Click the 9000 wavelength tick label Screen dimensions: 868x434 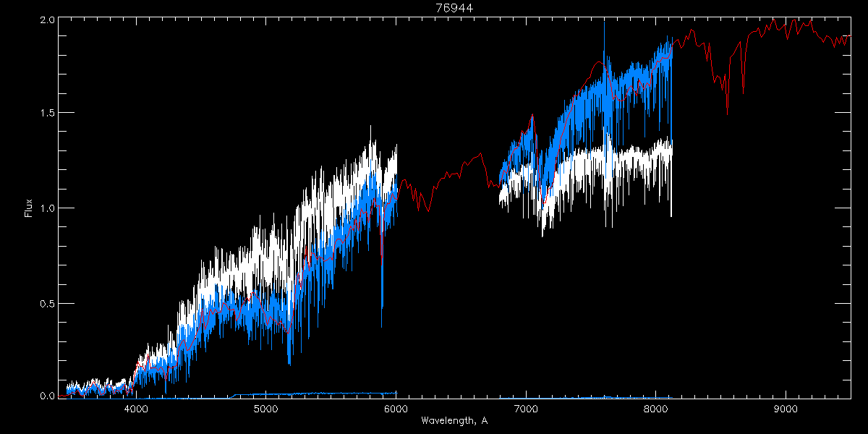pos(786,409)
